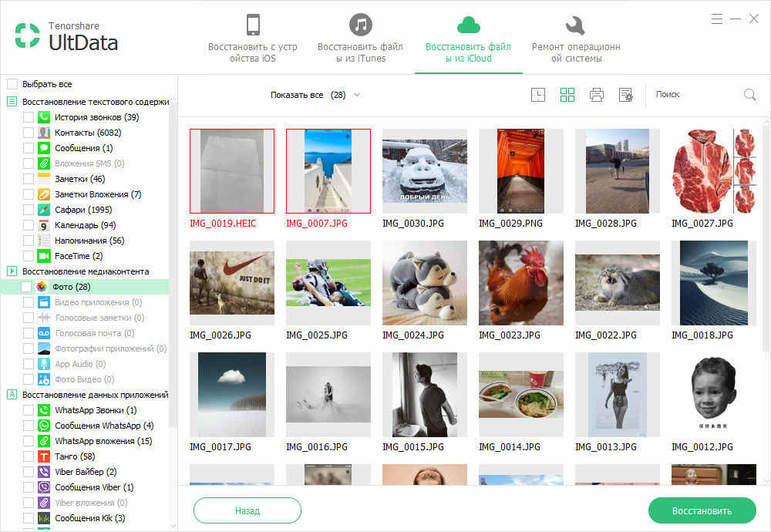Image resolution: width=771 pixels, height=532 pixels.
Task: Click the Поиск search field
Action: 695,94
